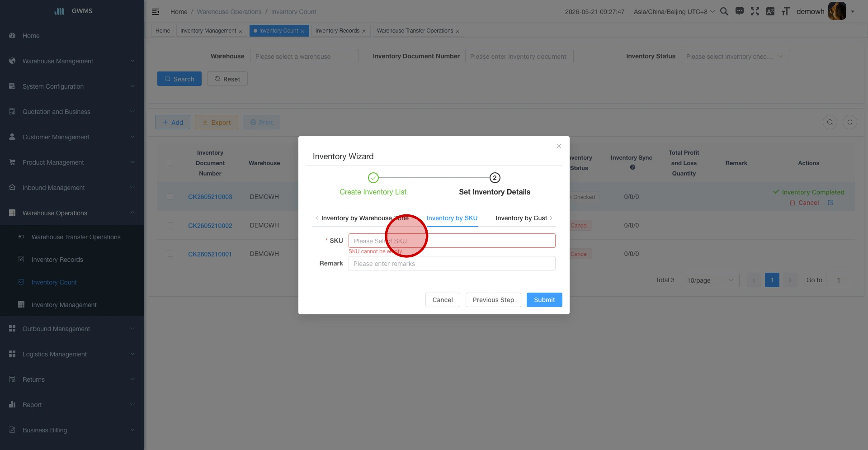The width and height of the screenshot is (868, 450).
Task: Click the GWMS logo
Action: [72, 11]
